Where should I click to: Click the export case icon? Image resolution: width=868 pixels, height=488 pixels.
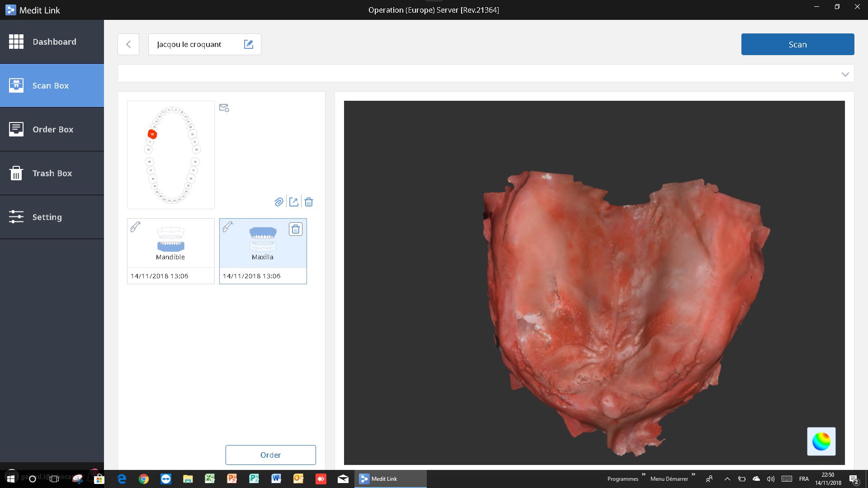294,202
